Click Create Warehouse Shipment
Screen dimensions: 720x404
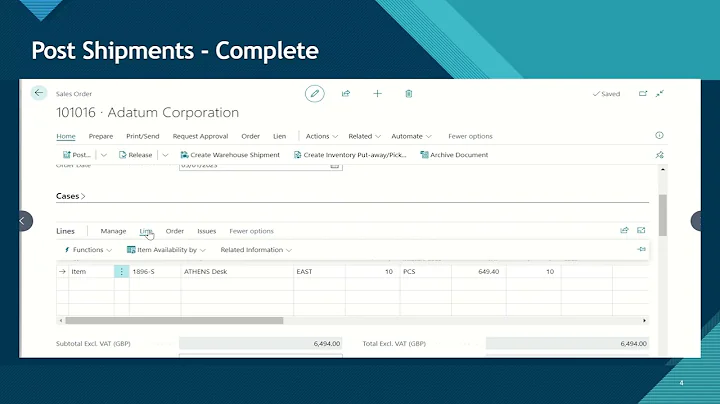[x=230, y=155]
